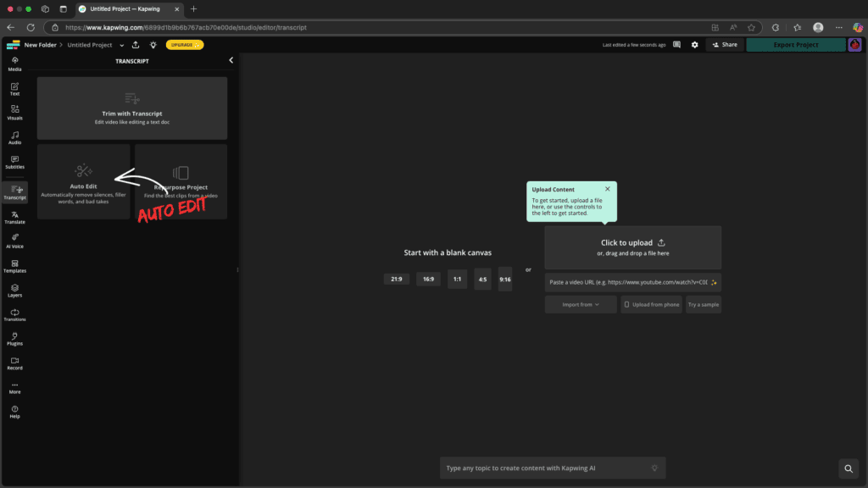
Task: Open the Media panel
Action: 14,62
